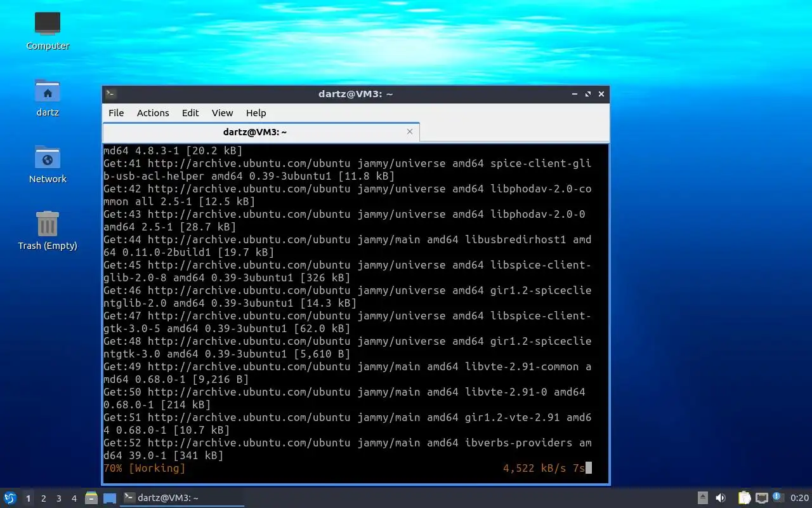Image resolution: width=812 pixels, height=508 pixels.
Task: Open the Trash (Empty) desktop icon
Action: [48, 231]
